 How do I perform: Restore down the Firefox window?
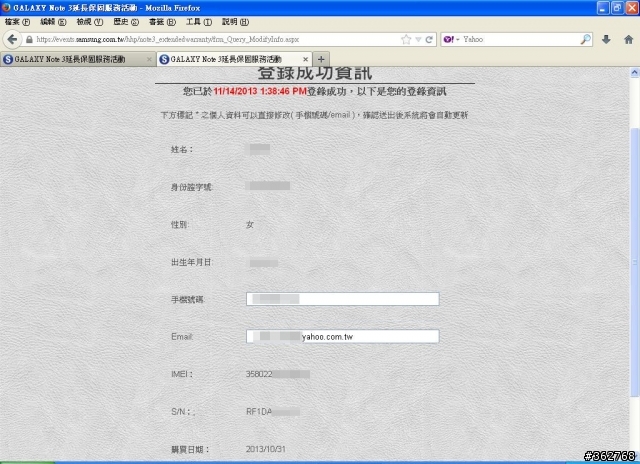point(617,8)
